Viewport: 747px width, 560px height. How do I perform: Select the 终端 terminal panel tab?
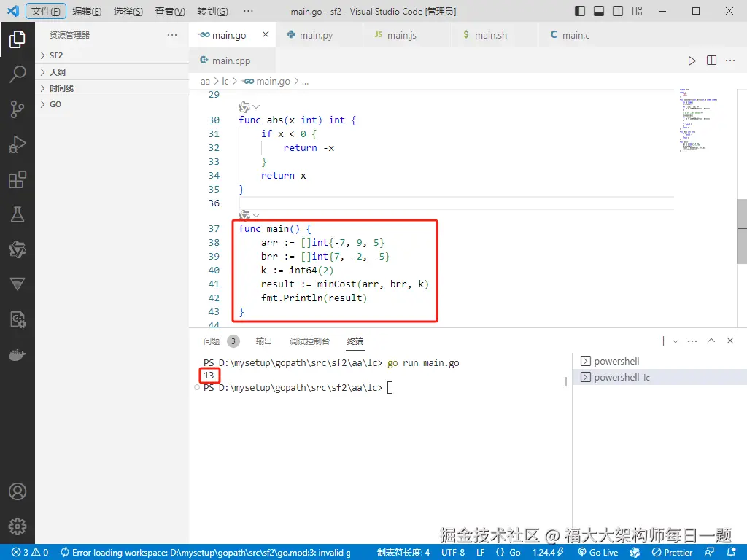pyautogui.click(x=355, y=341)
